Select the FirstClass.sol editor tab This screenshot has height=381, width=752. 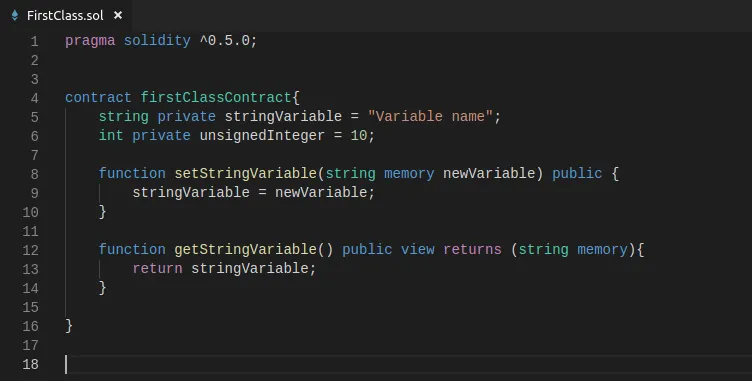coord(65,15)
